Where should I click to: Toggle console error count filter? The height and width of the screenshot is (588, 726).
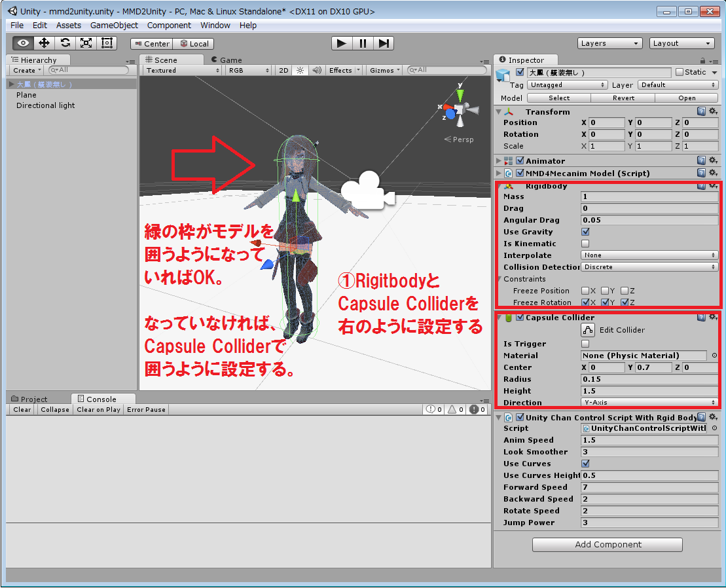pos(477,409)
